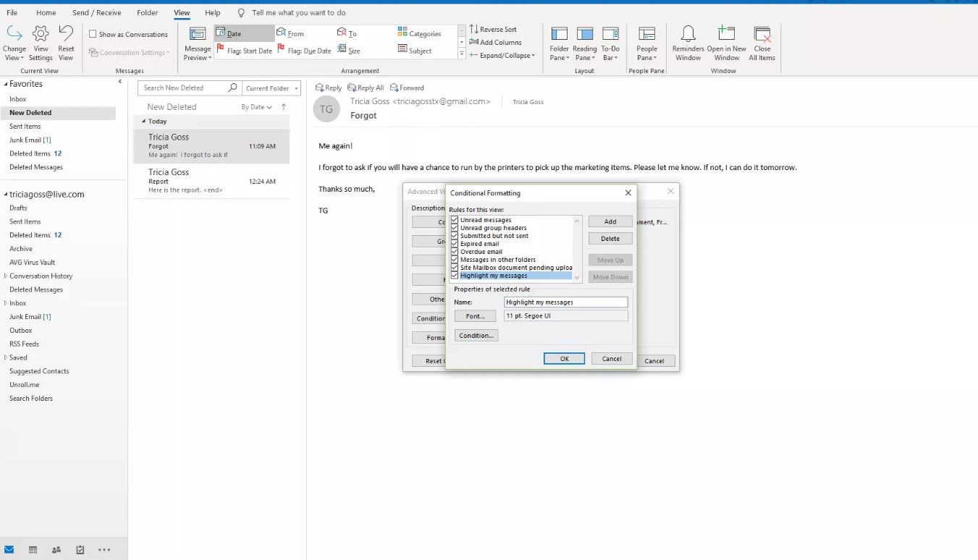Open the Reminders Window

(x=688, y=43)
